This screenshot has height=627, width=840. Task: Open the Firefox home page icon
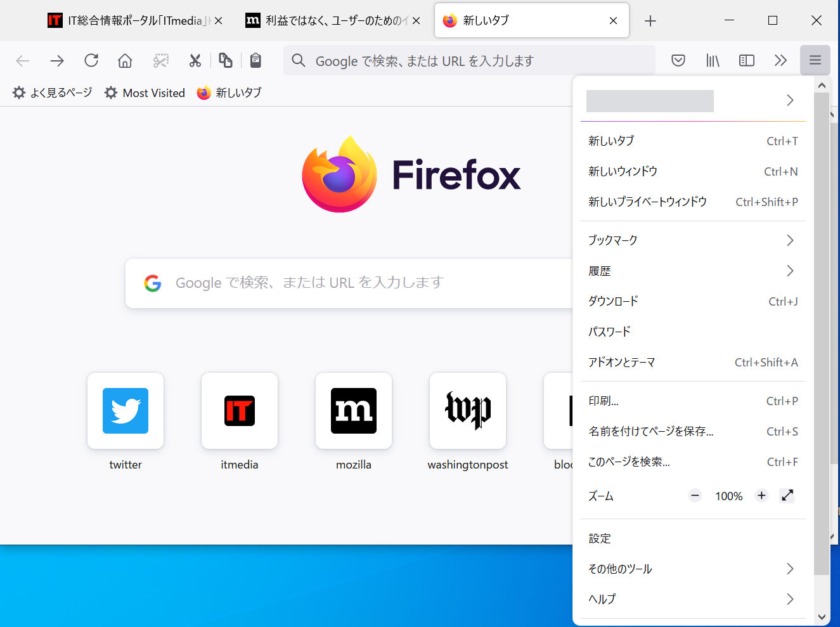pos(126,61)
